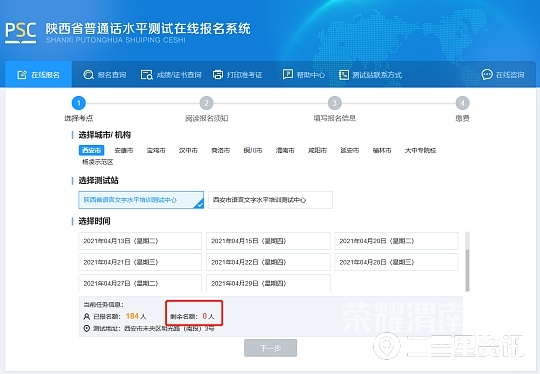This screenshot has width=540, height=374.
Task: Click the 选择城市/机构 section heading
Action: (x=104, y=135)
